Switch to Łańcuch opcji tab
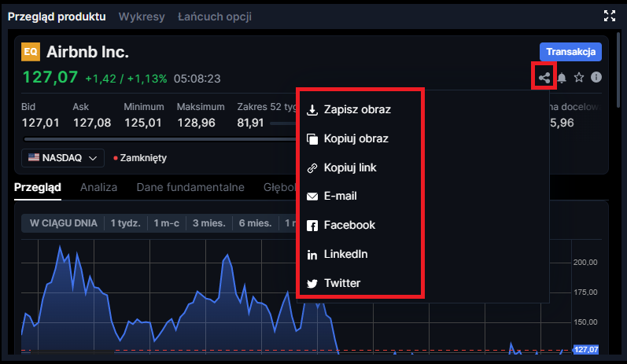This screenshot has height=364, width=627. 215,17
